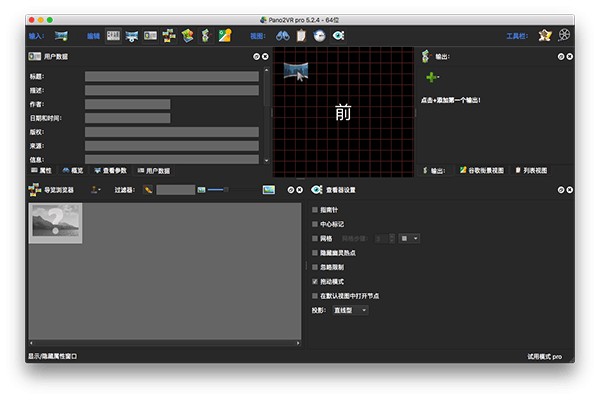Click the clipboard icon in view toolbar
The image size is (600, 400).
click(301, 36)
